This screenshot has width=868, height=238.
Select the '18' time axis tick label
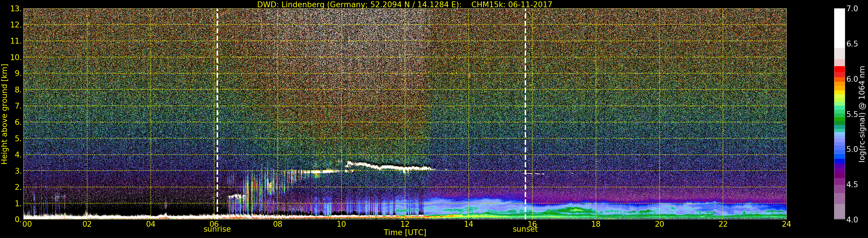click(x=596, y=224)
